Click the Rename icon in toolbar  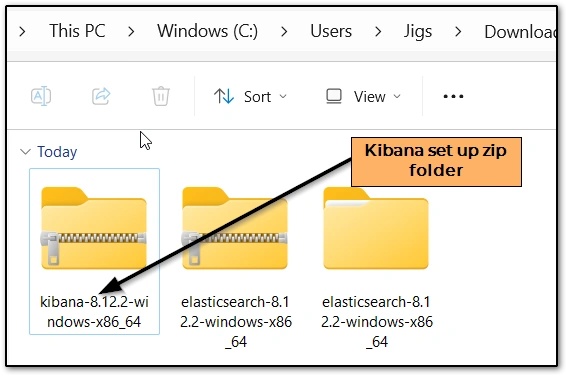tap(41, 96)
